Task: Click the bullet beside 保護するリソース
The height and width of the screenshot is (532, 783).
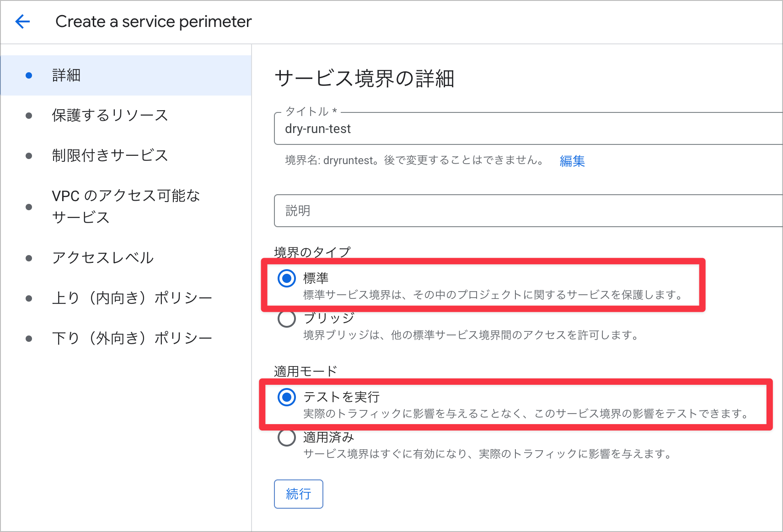Action: (29, 116)
